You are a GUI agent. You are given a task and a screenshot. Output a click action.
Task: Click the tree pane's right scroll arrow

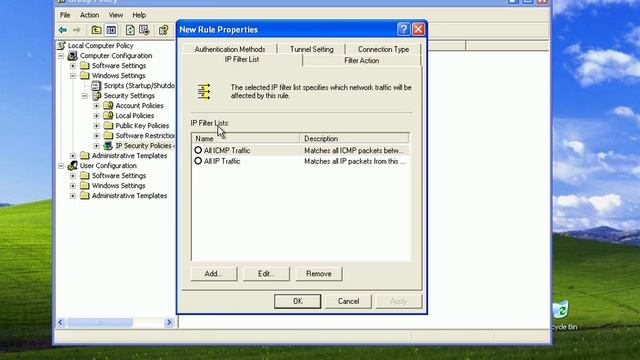pos(169,322)
